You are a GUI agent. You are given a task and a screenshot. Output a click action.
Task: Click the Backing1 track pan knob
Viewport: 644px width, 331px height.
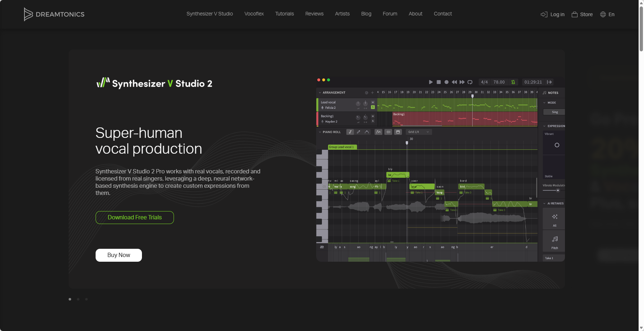[x=365, y=117]
